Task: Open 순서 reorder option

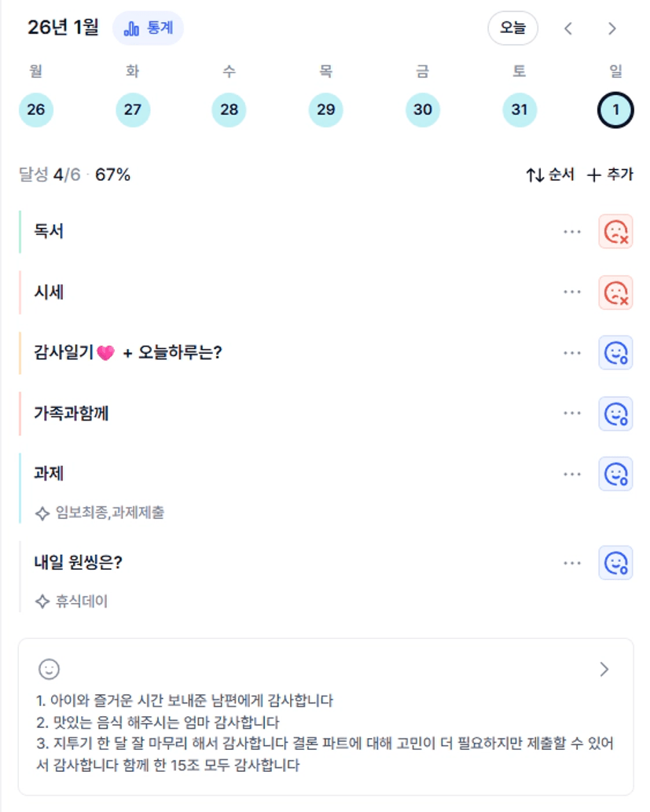Action: 550,175
